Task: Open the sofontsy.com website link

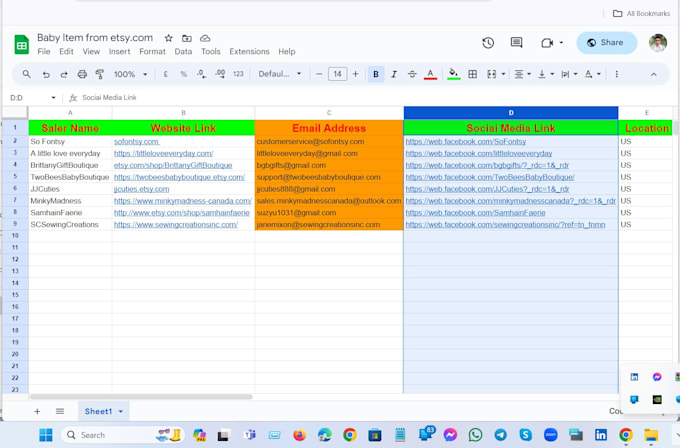Action: 137,142
